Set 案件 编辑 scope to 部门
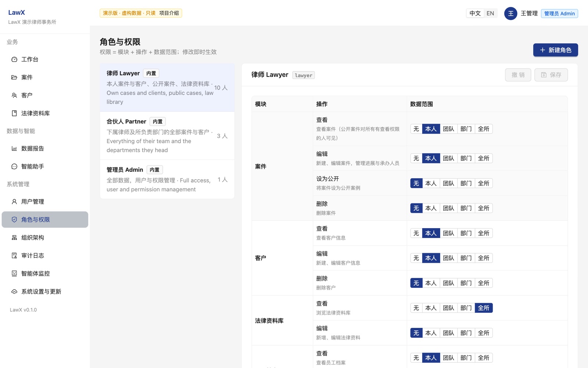Image resolution: width=588 pixels, height=368 pixels. point(466,158)
